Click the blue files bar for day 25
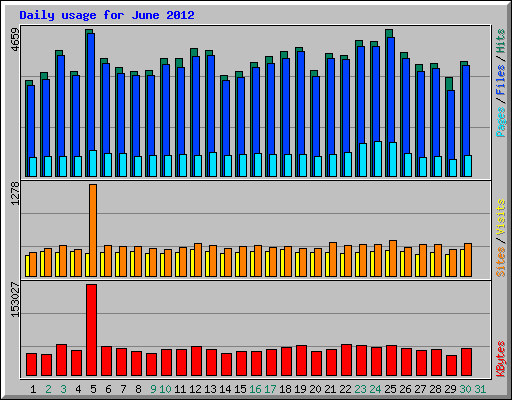The height and width of the screenshot is (400, 512). point(391,90)
